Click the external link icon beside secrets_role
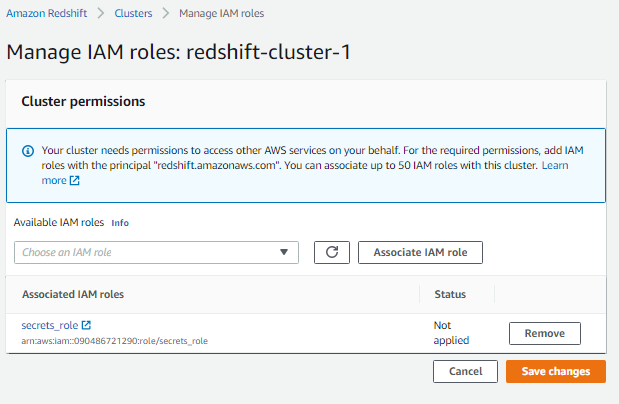This screenshot has width=619, height=404. (x=86, y=325)
